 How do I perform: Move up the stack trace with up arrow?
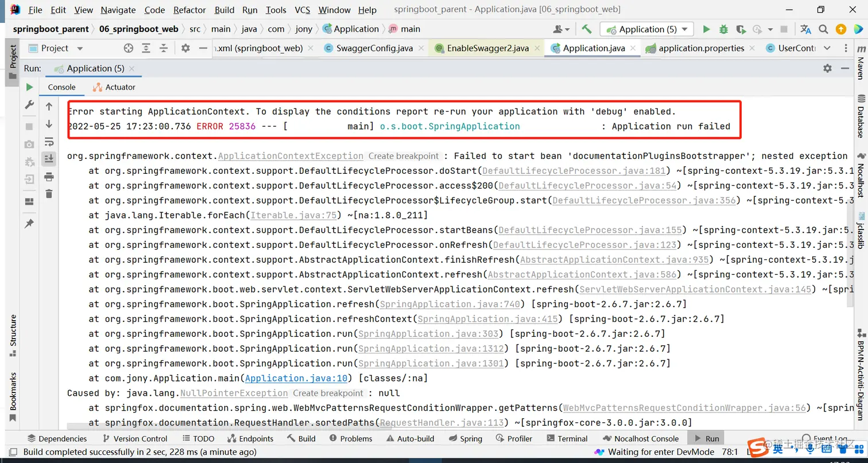coord(49,106)
